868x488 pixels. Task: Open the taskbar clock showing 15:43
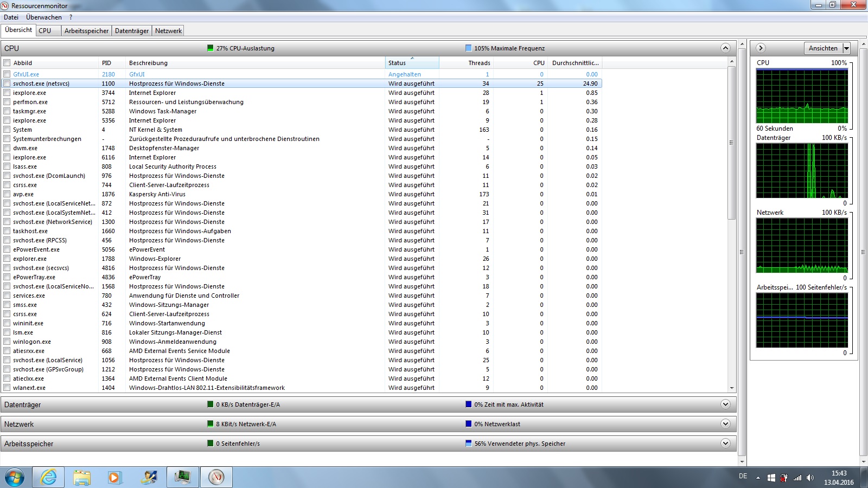click(x=839, y=478)
